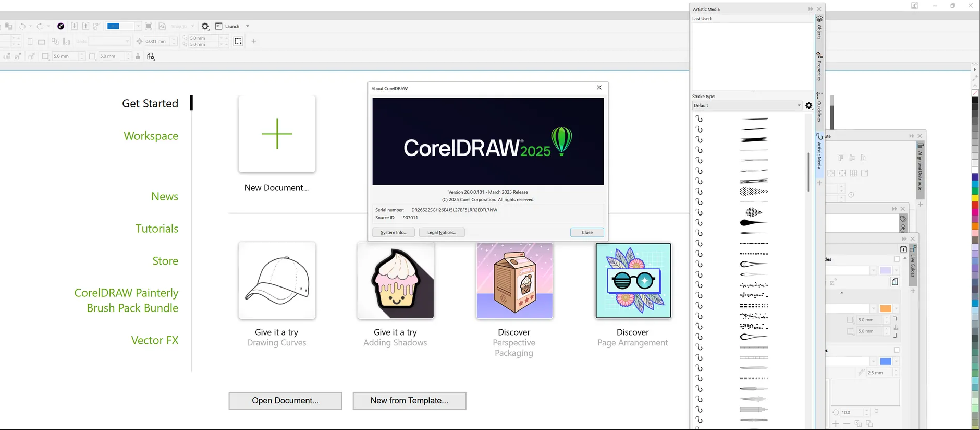
Task: Click the Page Layout settings icon
Action: tap(151, 56)
